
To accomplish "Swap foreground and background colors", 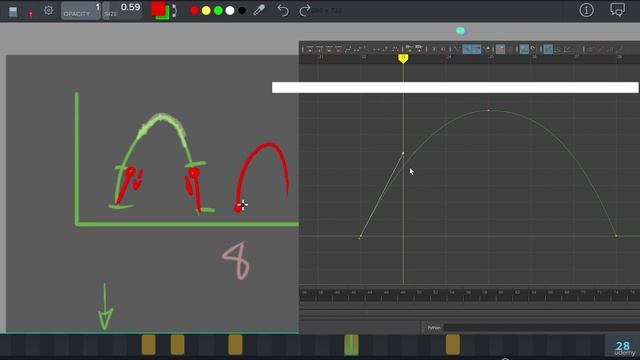I will pos(175,11).
